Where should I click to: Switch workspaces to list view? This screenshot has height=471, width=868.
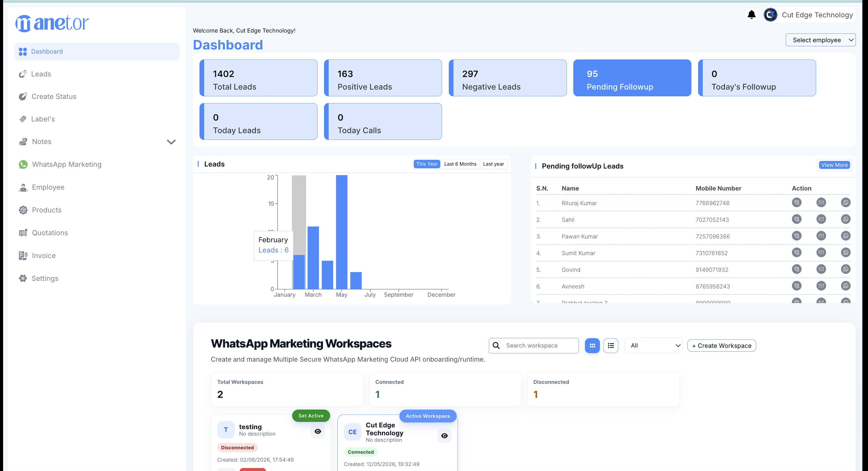[611, 345]
